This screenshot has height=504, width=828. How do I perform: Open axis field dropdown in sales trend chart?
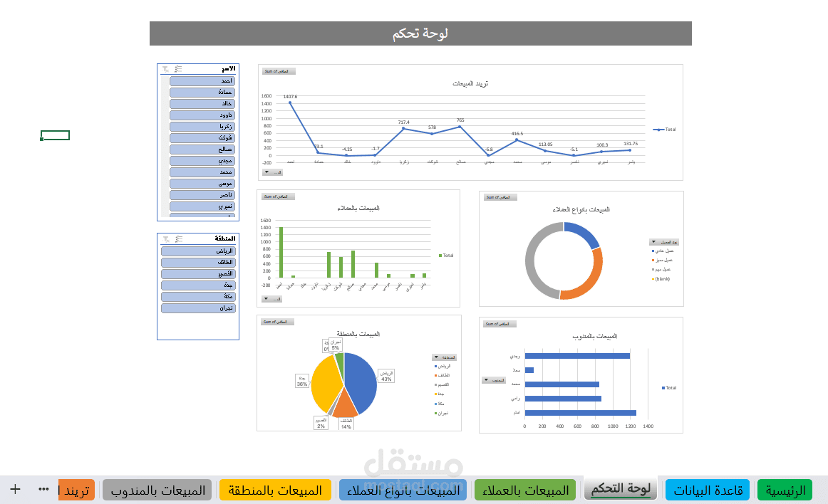[x=272, y=172]
